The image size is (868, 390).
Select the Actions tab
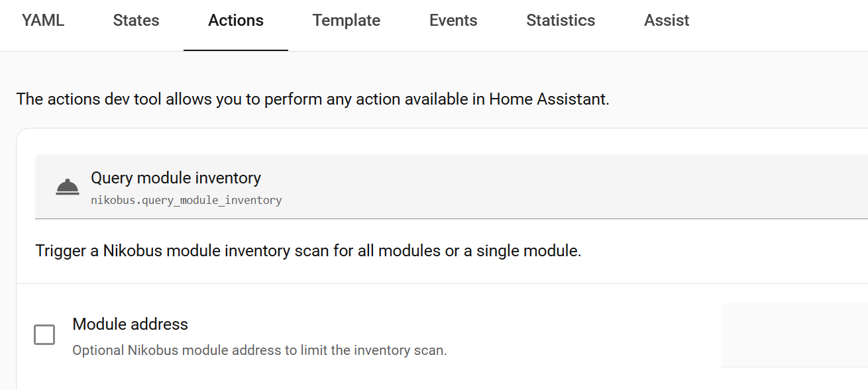point(236,21)
